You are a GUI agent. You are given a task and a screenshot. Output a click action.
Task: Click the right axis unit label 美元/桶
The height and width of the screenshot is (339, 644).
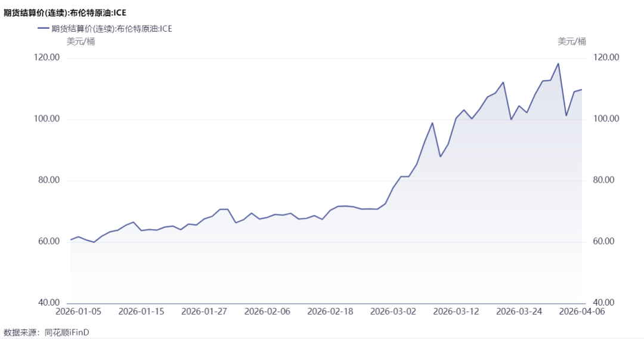point(572,42)
